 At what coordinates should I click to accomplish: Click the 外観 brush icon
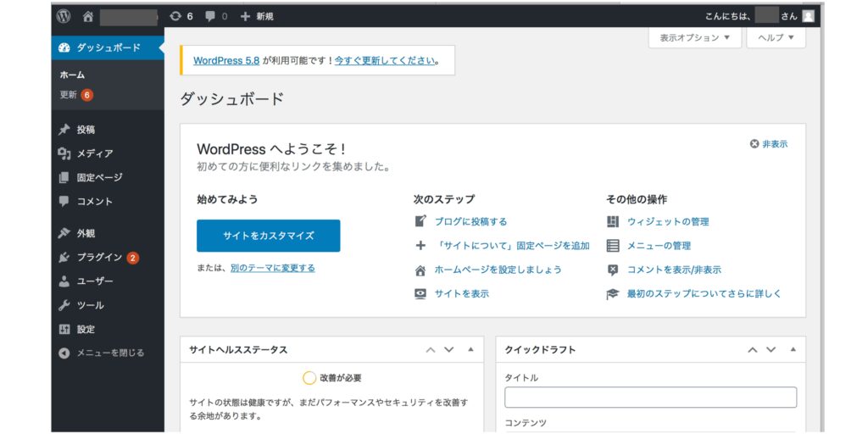click(x=64, y=234)
